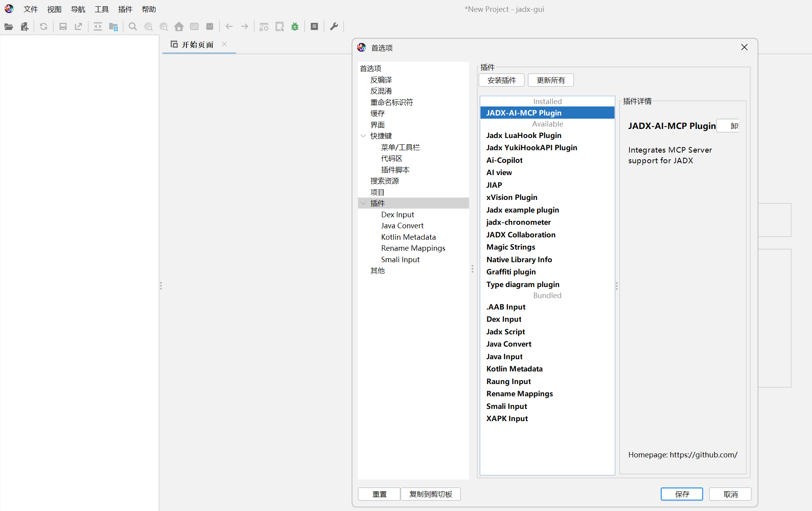Collapse the 插件 tree node
The image size is (812, 511).
[x=363, y=203]
